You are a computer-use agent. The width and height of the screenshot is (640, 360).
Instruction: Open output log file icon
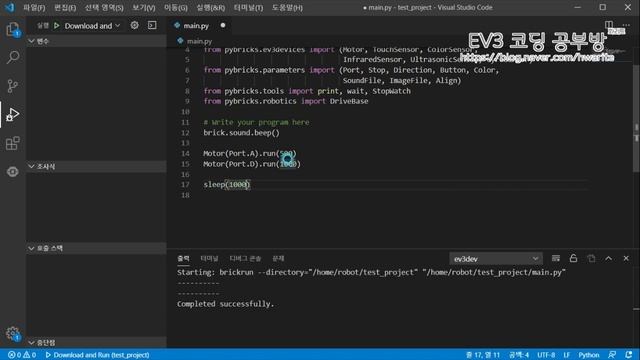point(591,258)
